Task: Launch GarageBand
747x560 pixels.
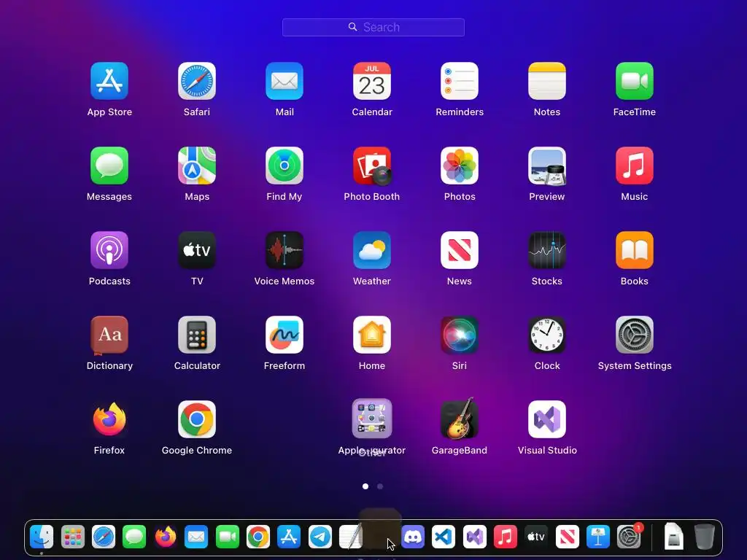Action: click(460, 418)
